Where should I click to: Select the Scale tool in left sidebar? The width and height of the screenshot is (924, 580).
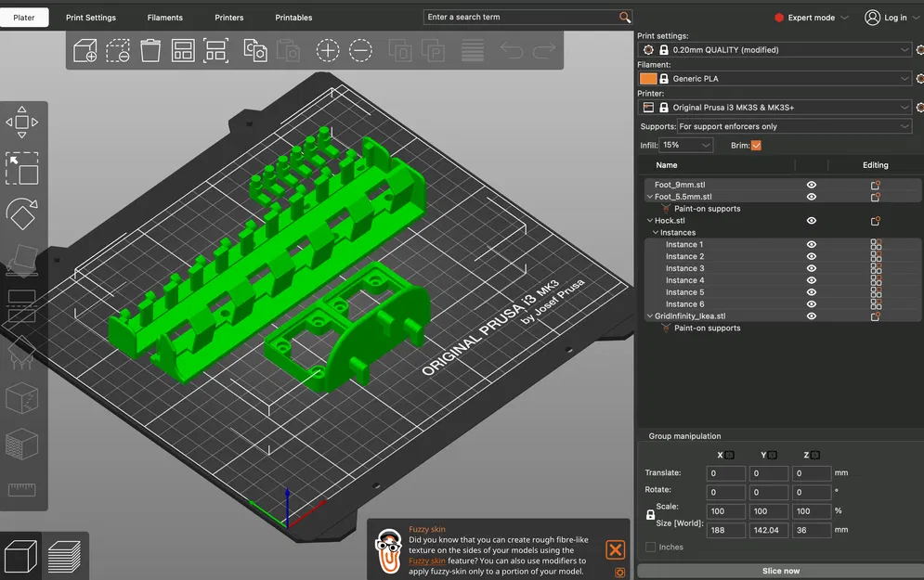[x=21, y=168]
